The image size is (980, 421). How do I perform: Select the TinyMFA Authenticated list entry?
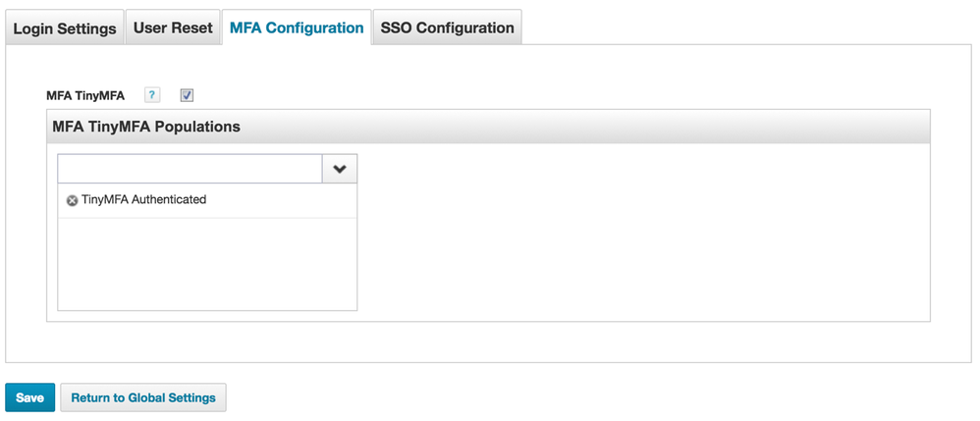143,199
